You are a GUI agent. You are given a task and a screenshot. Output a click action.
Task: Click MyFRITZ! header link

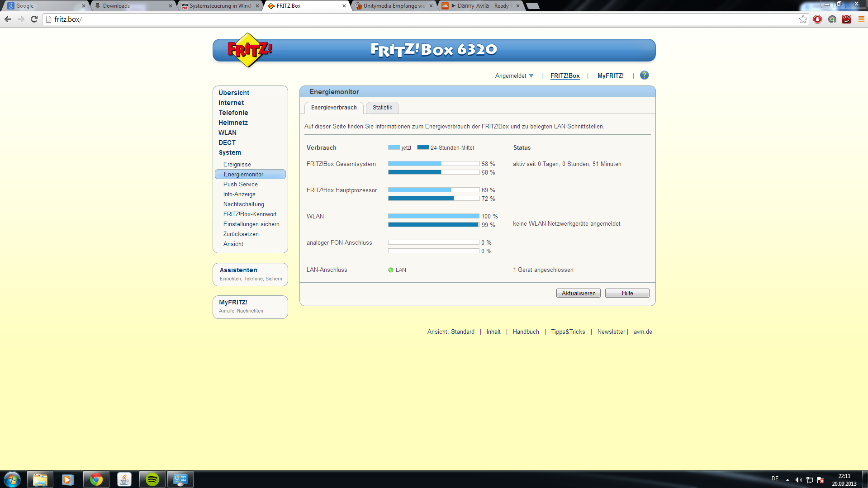click(610, 76)
